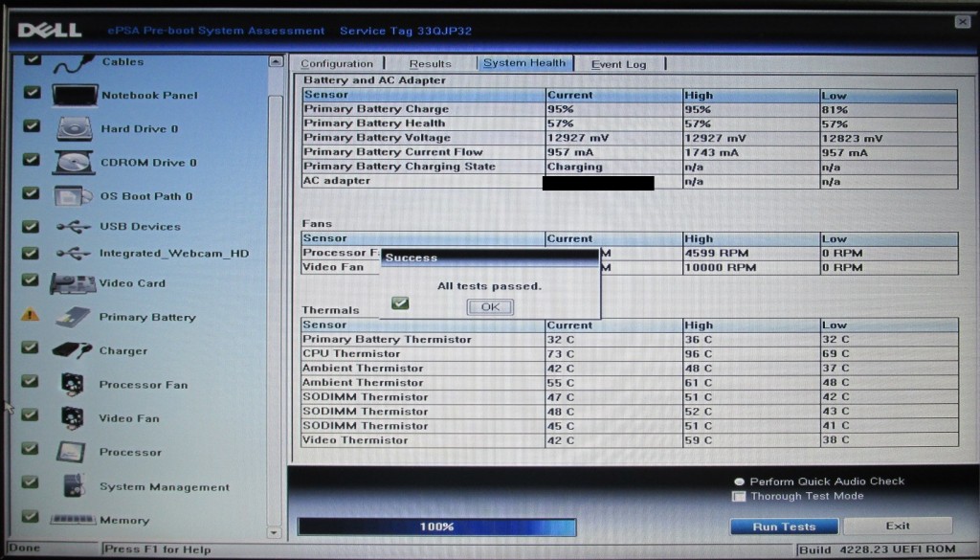Click the 100% progress bar

click(x=436, y=526)
